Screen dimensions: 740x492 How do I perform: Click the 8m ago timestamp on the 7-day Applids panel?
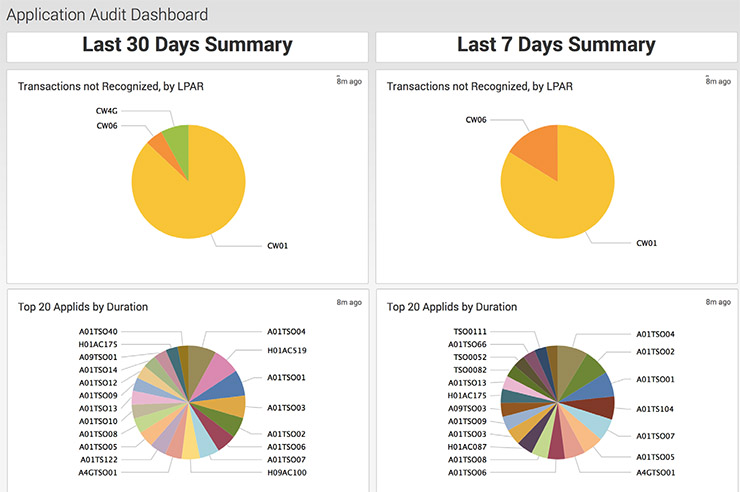pos(718,301)
